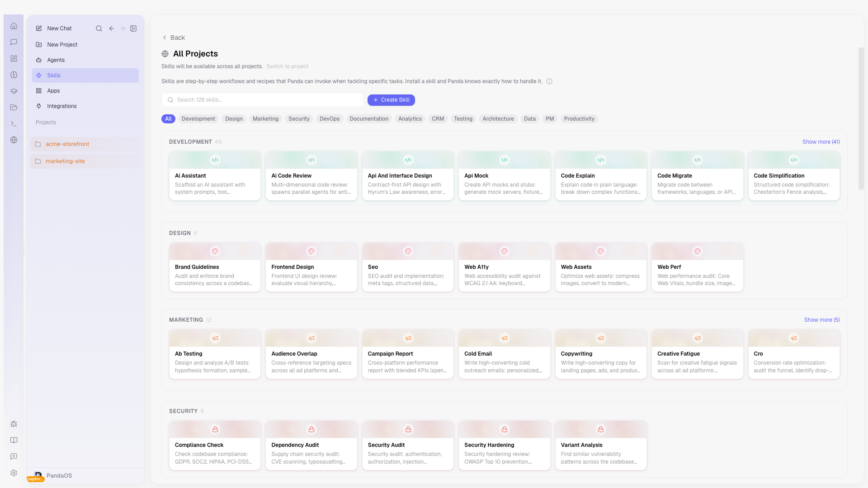The height and width of the screenshot is (488, 868).
Task: Click the code icon on Ai Assistant card
Action: click(x=215, y=160)
